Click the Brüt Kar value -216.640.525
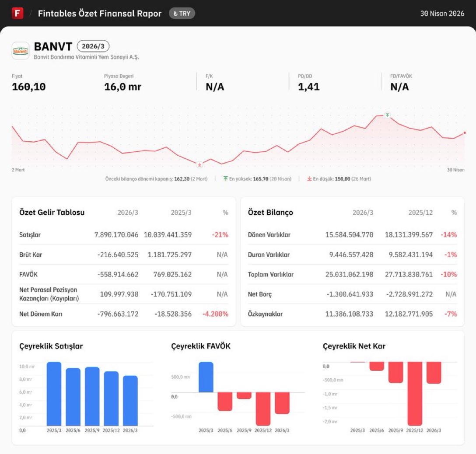Viewport: 476px width, 454px height. [x=118, y=255]
